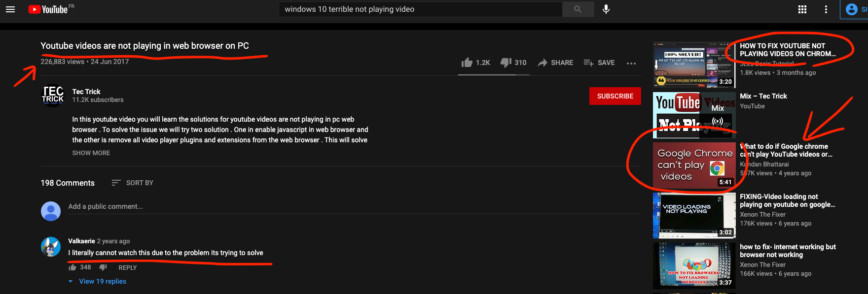The height and width of the screenshot is (294, 868).
Task: Dislike Valkaerie's comment
Action: tap(103, 267)
